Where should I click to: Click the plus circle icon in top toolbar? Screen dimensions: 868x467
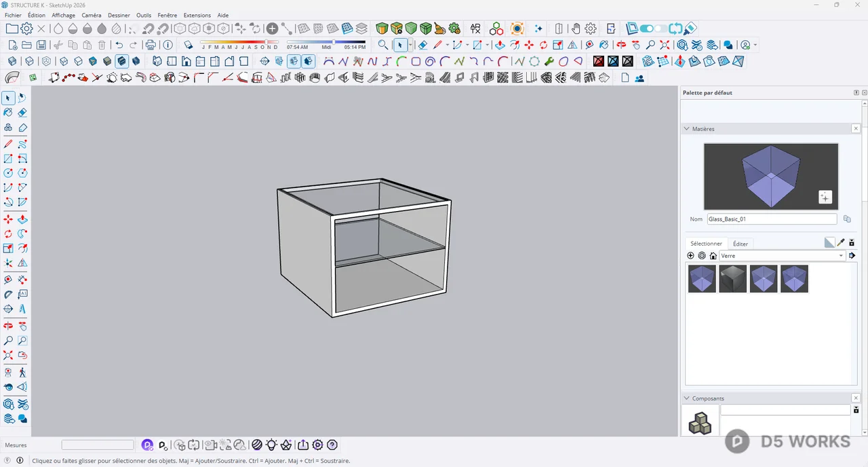pyautogui.click(x=272, y=29)
